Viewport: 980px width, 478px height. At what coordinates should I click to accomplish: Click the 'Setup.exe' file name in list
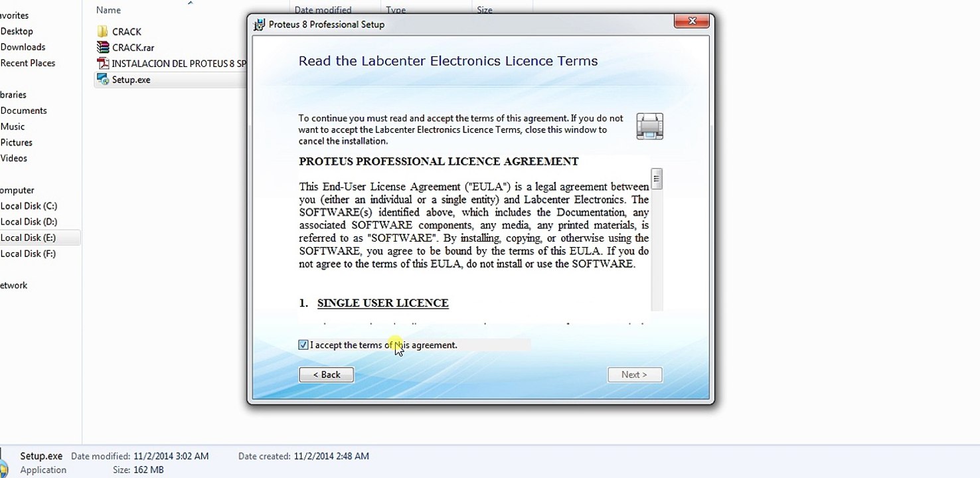click(131, 80)
